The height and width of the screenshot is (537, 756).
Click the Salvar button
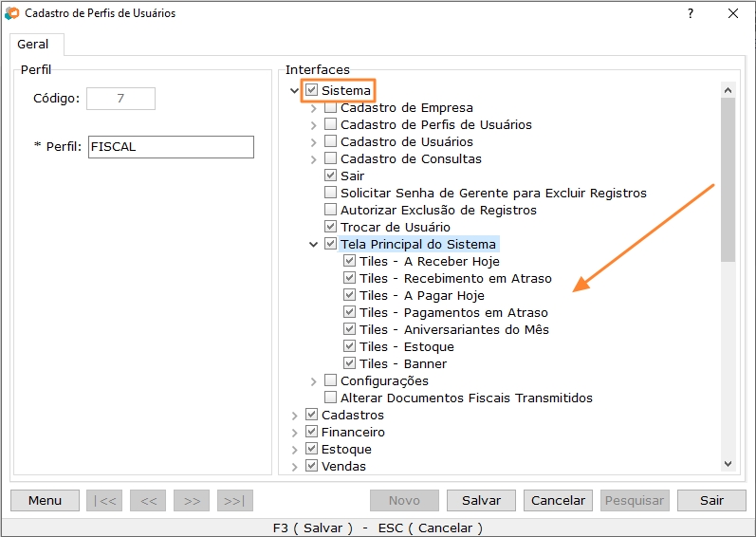pos(481,500)
